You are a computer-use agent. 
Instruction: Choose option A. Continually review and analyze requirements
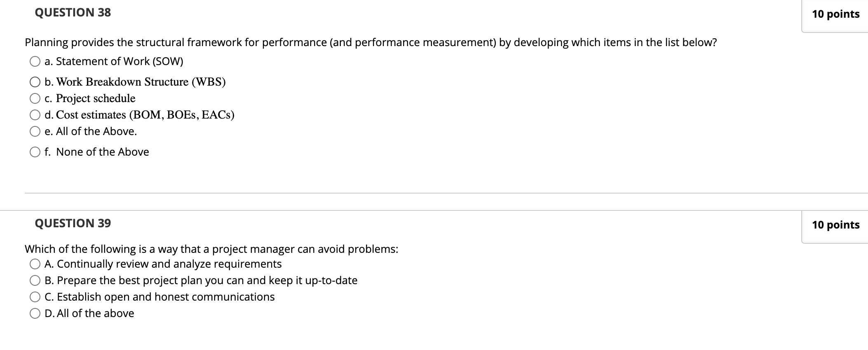pyautogui.click(x=35, y=264)
